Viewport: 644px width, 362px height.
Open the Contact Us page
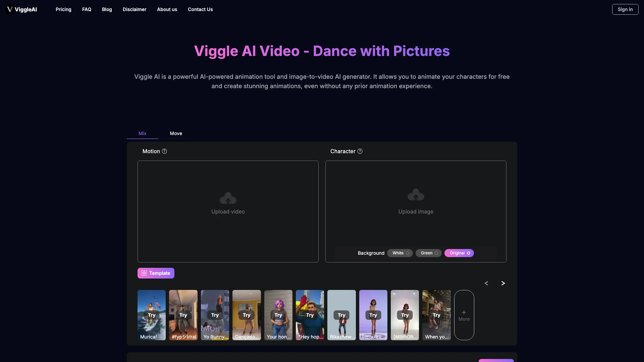coord(200,9)
